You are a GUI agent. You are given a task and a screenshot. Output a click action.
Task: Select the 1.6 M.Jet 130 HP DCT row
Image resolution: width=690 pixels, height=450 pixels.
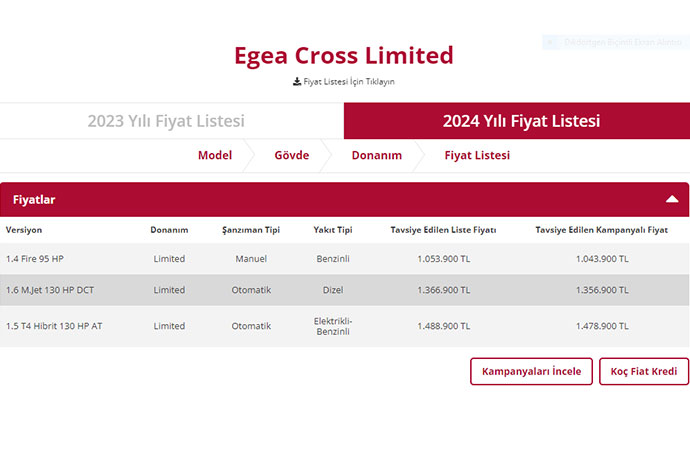[51, 290]
